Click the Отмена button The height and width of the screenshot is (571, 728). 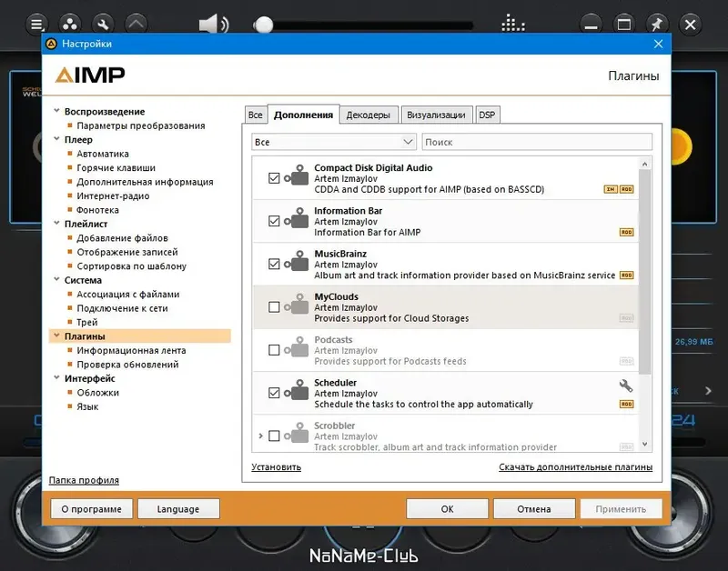click(534, 509)
